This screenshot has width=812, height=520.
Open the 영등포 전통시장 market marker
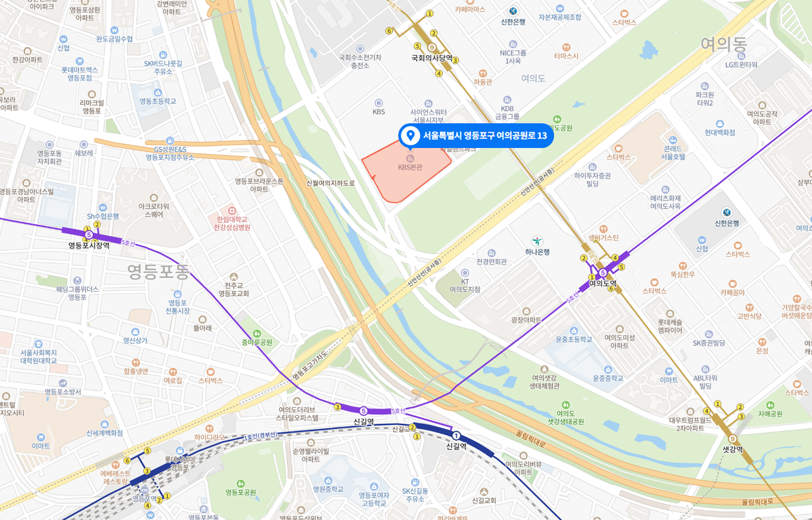click(177, 294)
